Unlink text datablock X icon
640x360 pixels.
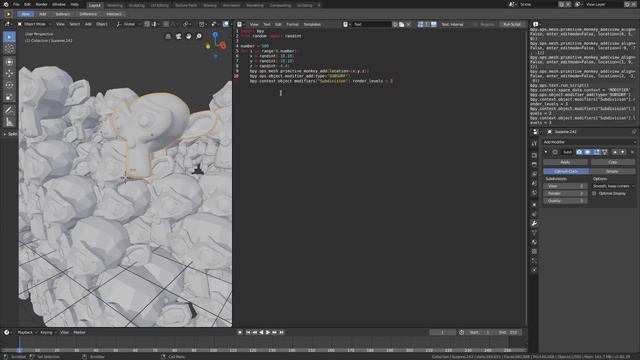coord(409,24)
